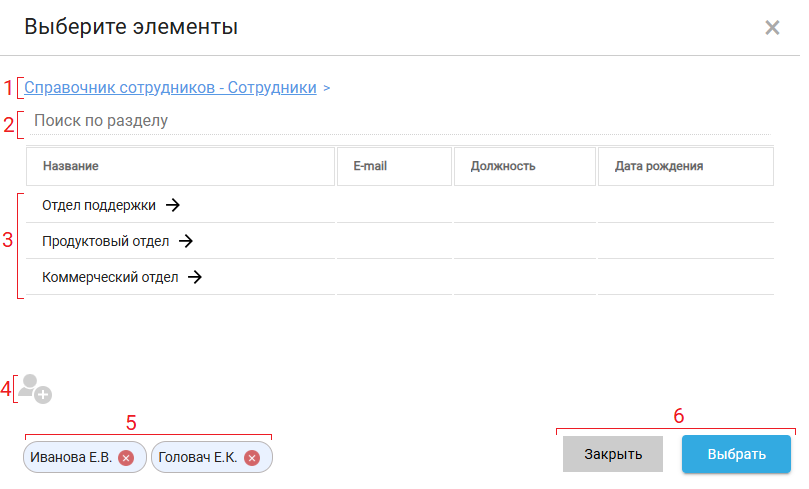
Task: Expand Продуктовый отдел using its arrow
Action: pyautogui.click(x=185, y=241)
